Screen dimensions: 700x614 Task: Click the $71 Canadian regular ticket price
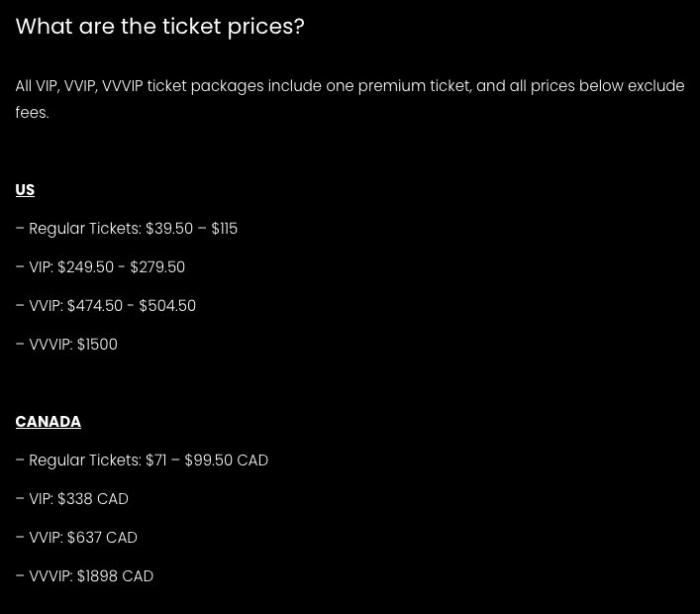[155, 460]
